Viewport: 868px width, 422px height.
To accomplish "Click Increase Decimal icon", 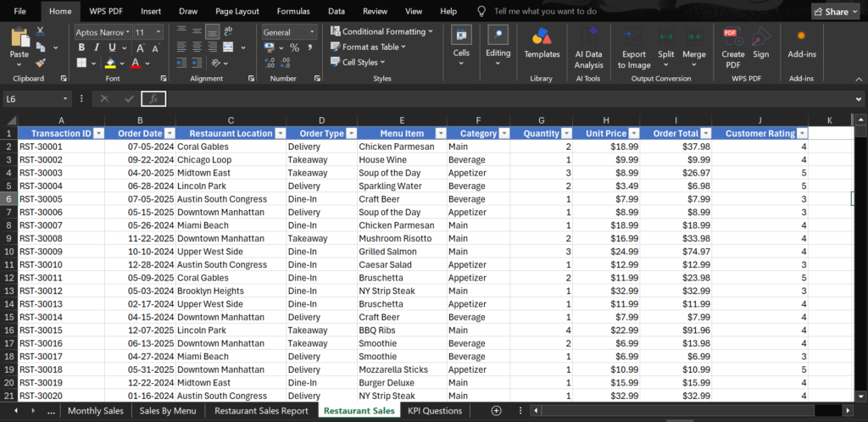I will coord(270,63).
